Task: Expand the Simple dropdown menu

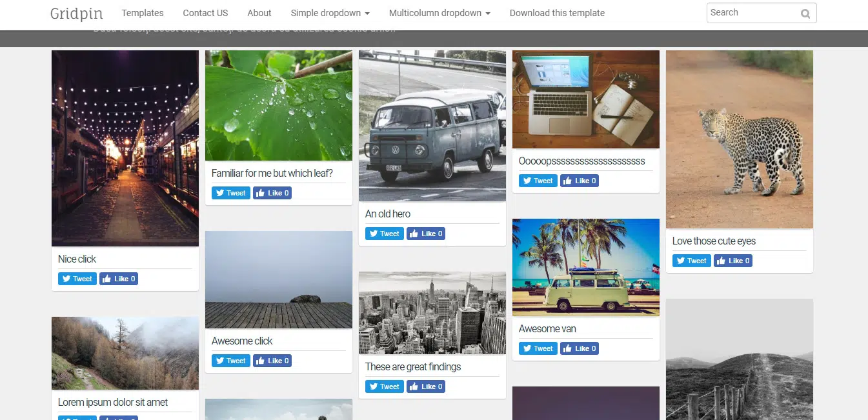Action: tap(330, 13)
